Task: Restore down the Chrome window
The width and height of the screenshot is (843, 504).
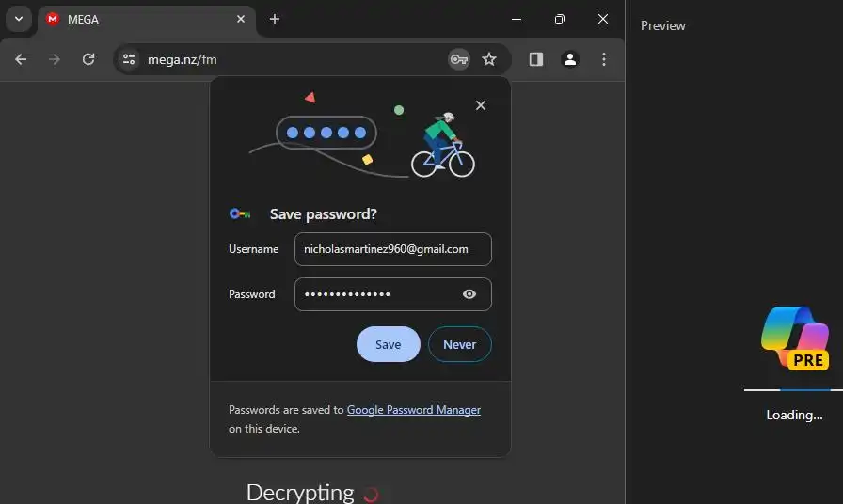Action: click(x=560, y=19)
